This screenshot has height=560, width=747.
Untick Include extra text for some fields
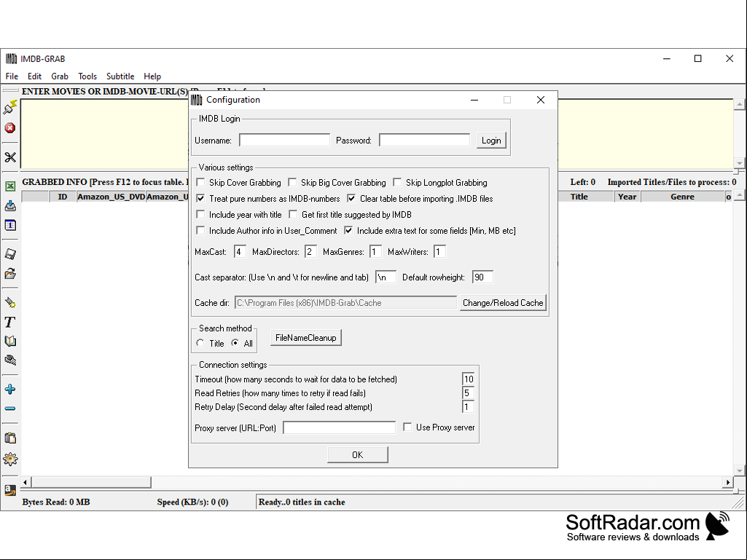point(349,230)
